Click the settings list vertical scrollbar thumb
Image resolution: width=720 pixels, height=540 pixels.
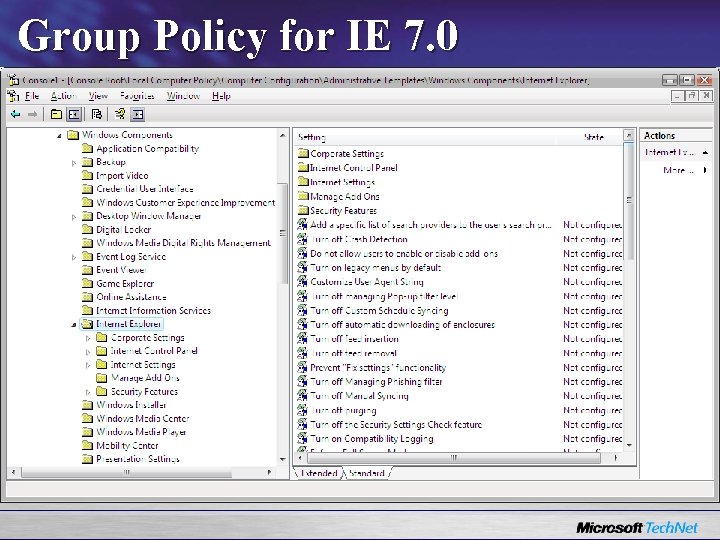click(629, 201)
